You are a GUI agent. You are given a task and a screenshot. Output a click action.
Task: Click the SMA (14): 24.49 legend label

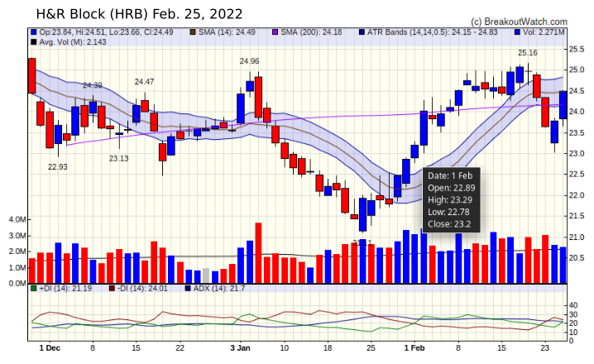coord(227,32)
